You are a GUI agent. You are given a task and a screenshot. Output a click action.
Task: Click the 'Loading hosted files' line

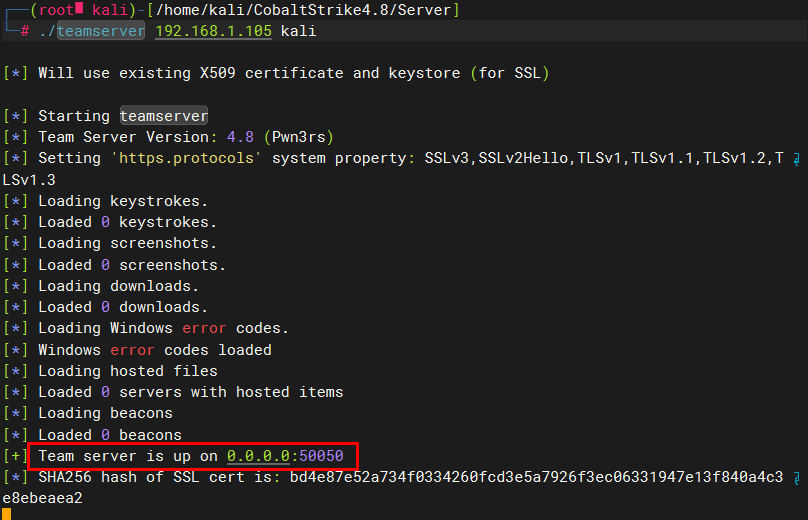110,371
